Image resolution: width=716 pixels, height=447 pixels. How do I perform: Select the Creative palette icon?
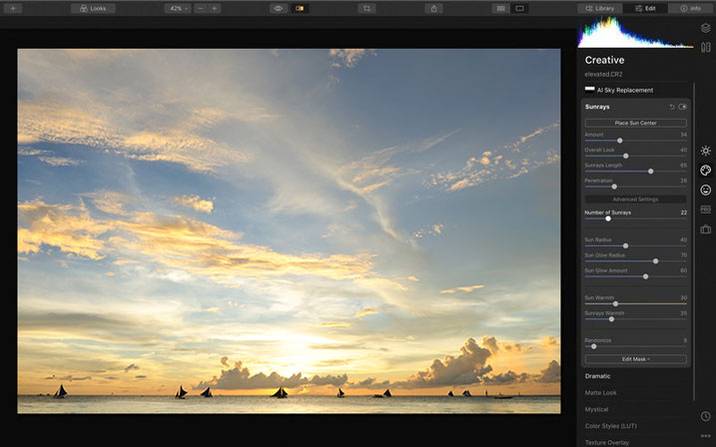click(705, 170)
